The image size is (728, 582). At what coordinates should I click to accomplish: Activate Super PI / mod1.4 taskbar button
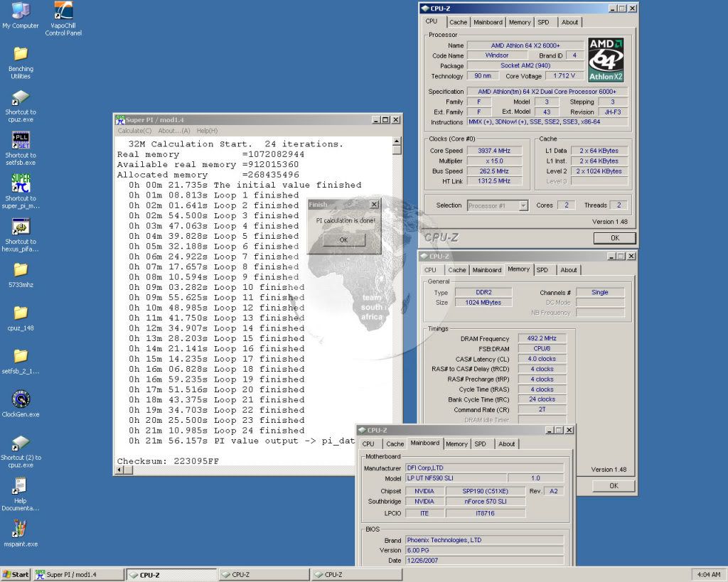79,575
